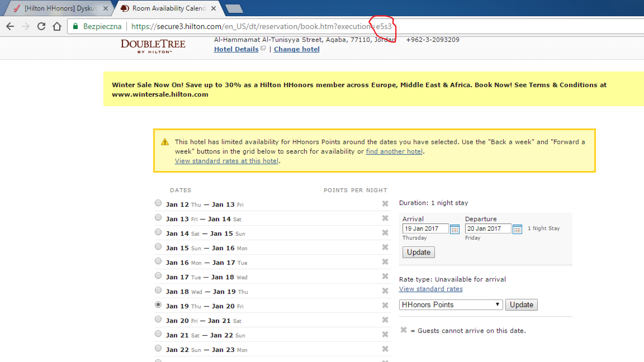The height and width of the screenshot is (362, 644).
Task: Click the unavailable X for Jan 17 – Jan 18
Action: click(385, 276)
